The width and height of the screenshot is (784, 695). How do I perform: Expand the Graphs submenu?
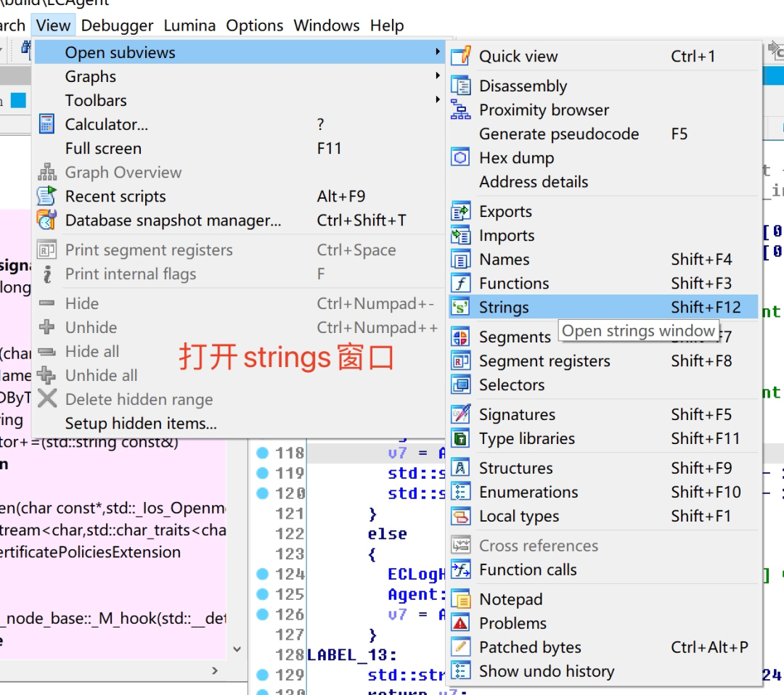pos(91,76)
